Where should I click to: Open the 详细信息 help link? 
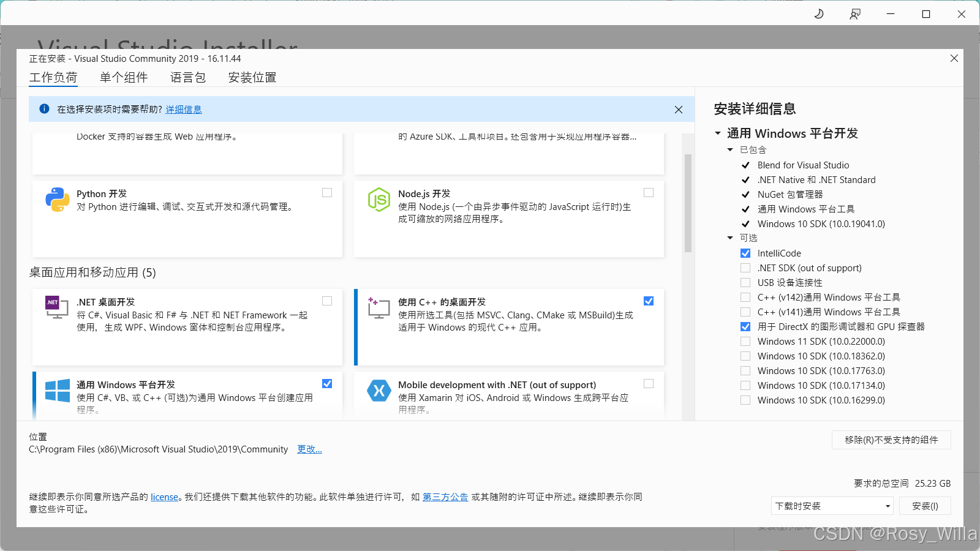[x=184, y=110]
